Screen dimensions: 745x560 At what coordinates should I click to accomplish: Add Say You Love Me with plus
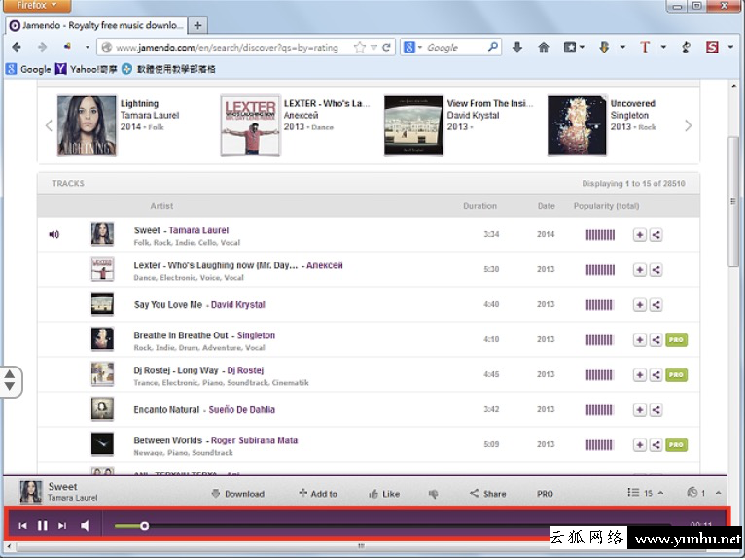click(640, 305)
